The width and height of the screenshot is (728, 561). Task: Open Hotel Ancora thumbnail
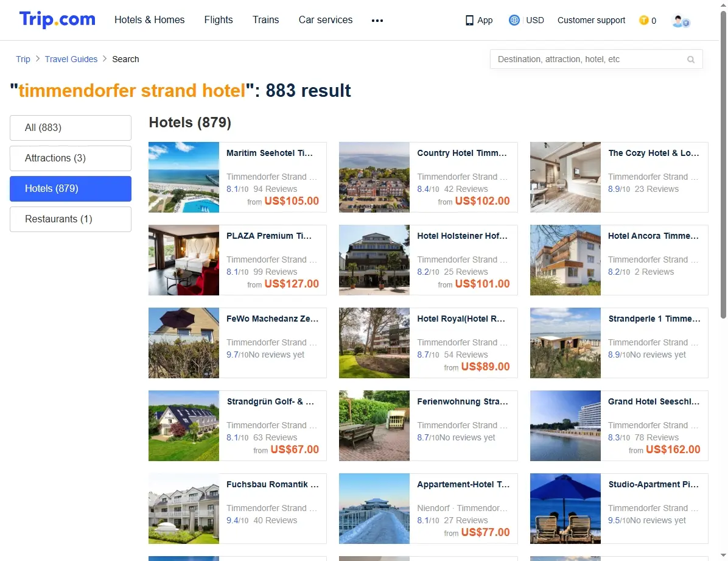click(565, 260)
